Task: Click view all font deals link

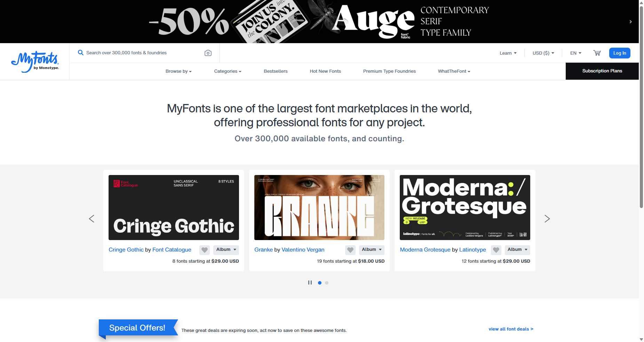Action: click(511, 329)
